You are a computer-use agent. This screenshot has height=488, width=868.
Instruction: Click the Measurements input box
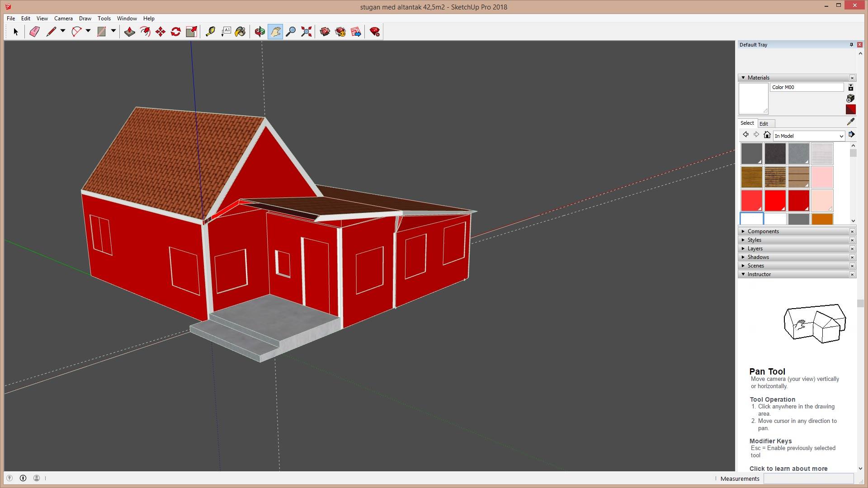(808, 479)
